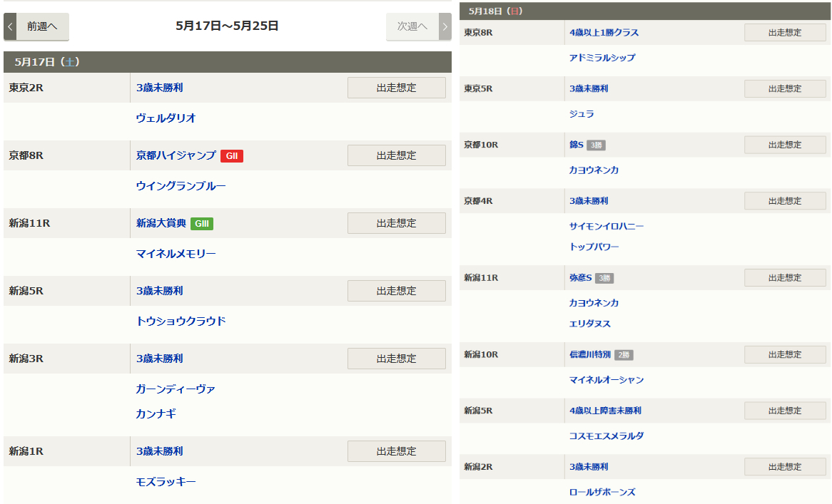Screen dimensions: 832x504
Task: View horse アドミラルシップ
Action: click(x=602, y=58)
